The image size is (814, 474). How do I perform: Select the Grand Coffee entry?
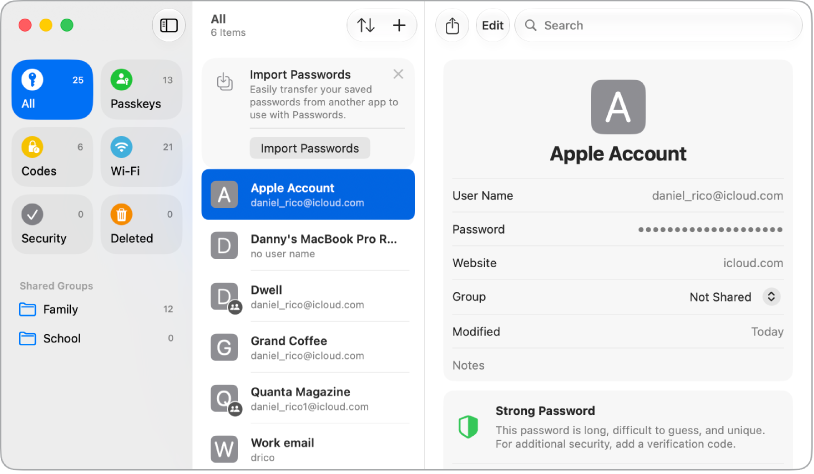click(x=308, y=348)
